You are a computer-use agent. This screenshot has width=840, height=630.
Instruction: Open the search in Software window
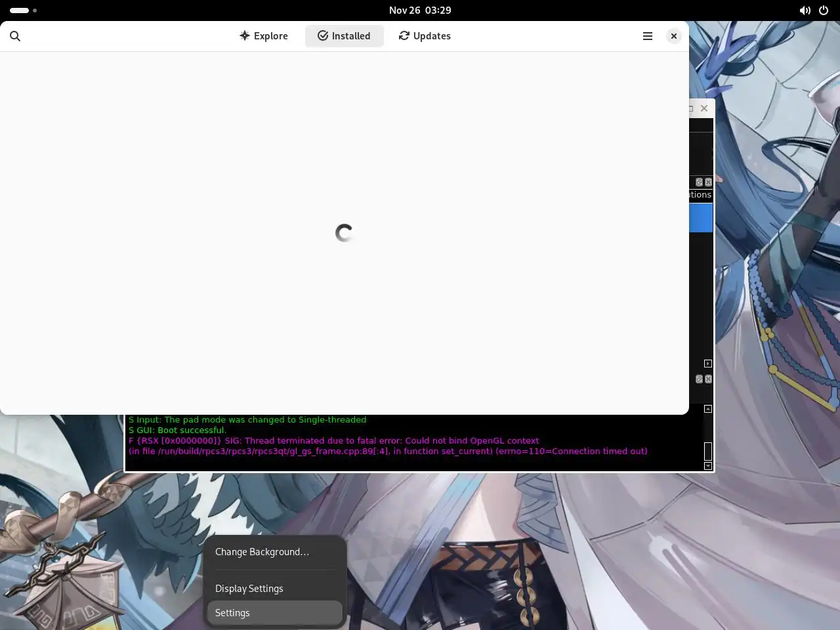(15, 36)
